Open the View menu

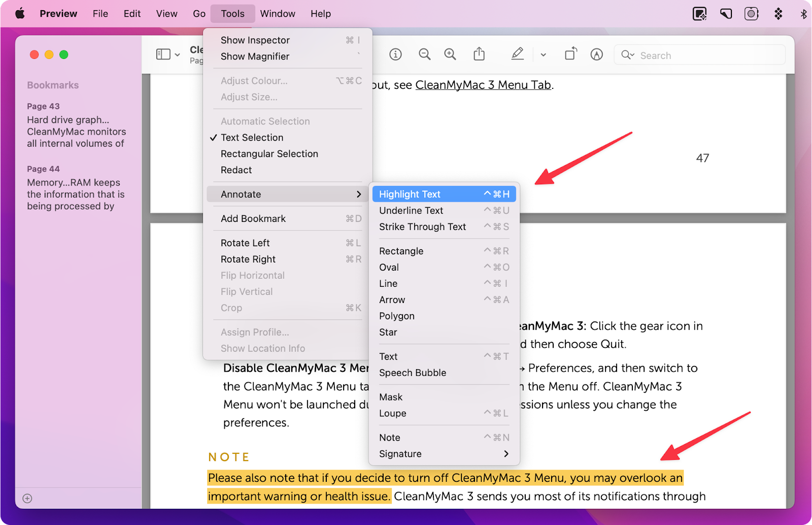166,14
